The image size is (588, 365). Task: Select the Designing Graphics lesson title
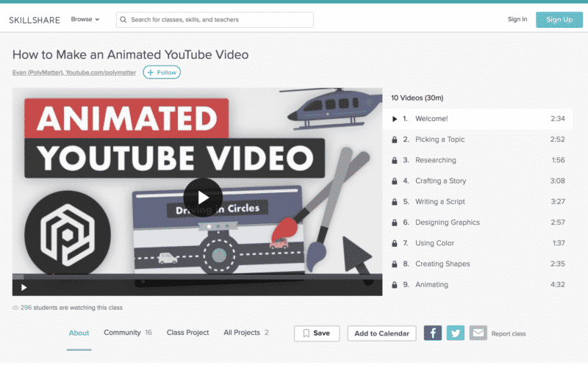point(448,223)
